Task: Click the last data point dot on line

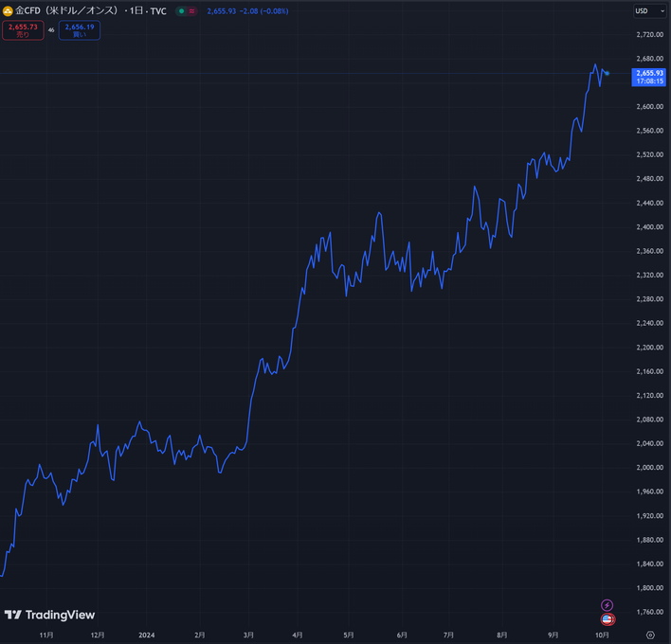Action: click(607, 73)
